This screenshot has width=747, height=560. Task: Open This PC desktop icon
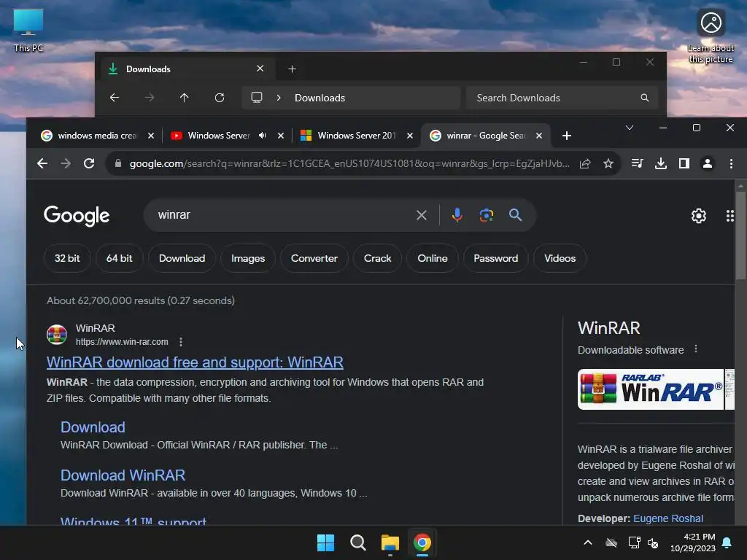click(x=28, y=30)
